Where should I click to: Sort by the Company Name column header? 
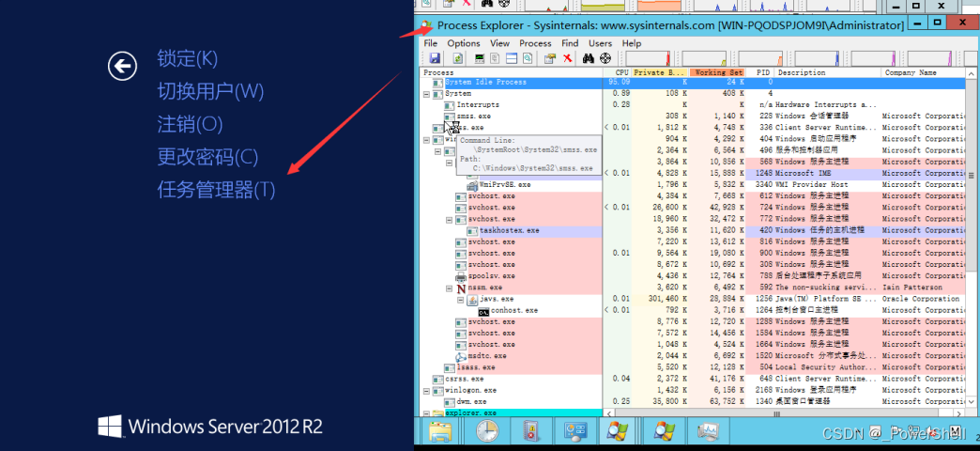[924, 72]
